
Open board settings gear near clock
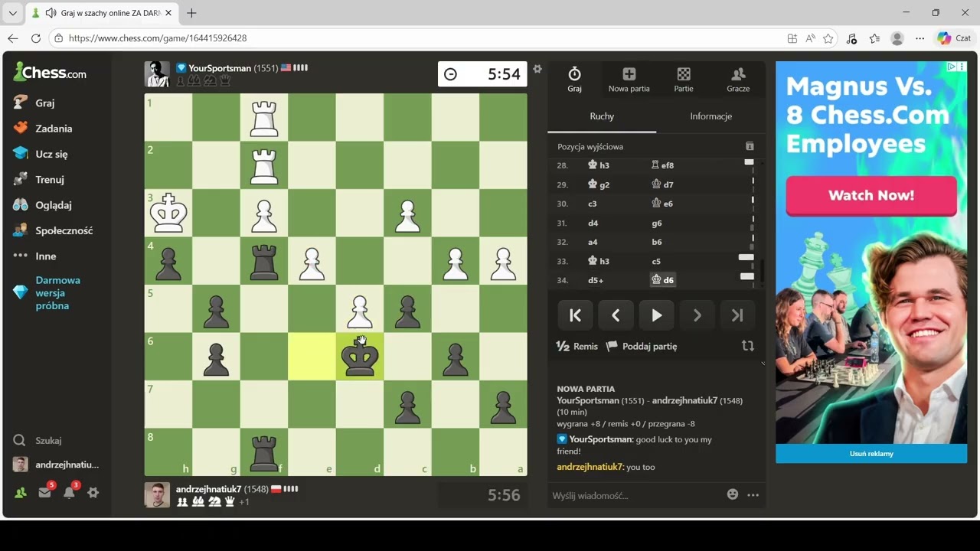point(537,69)
